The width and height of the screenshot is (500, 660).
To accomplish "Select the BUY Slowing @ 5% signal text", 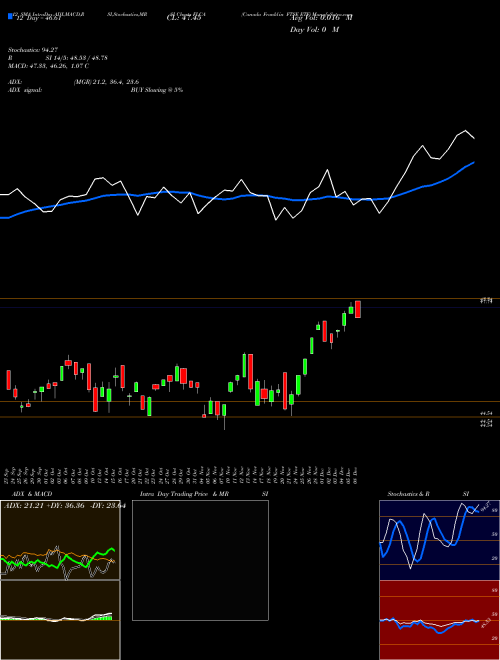I will point(157,90).
